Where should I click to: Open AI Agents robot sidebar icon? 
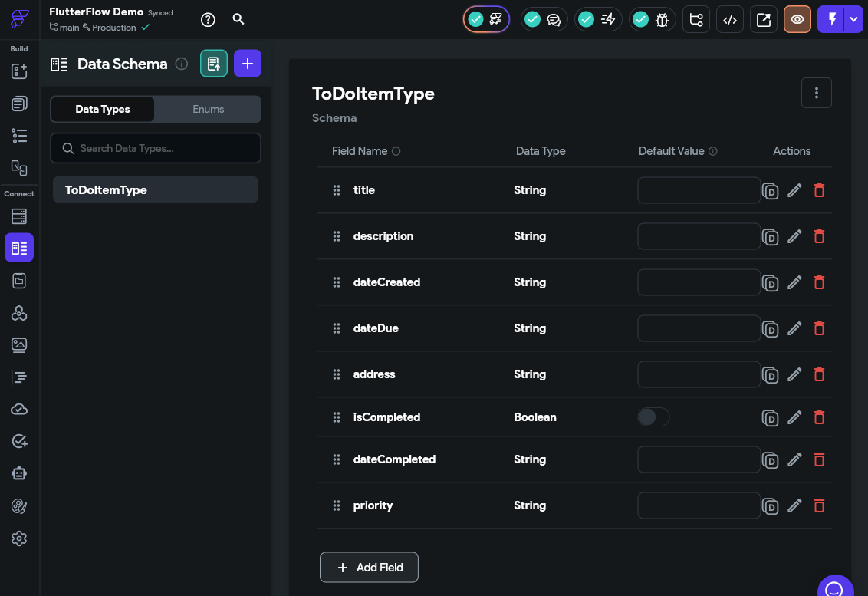tap(19, 473)
